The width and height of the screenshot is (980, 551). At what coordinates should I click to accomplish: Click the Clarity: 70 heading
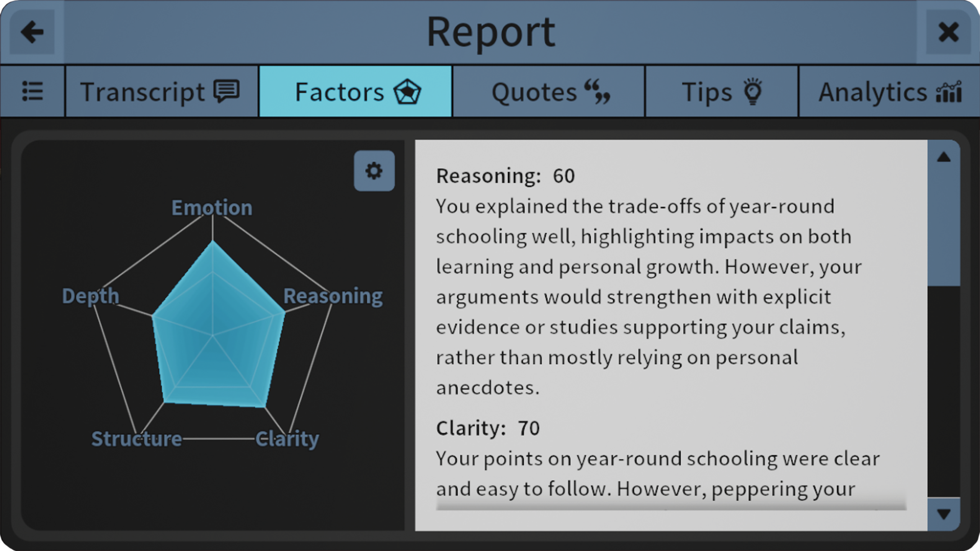click(488, 428)
